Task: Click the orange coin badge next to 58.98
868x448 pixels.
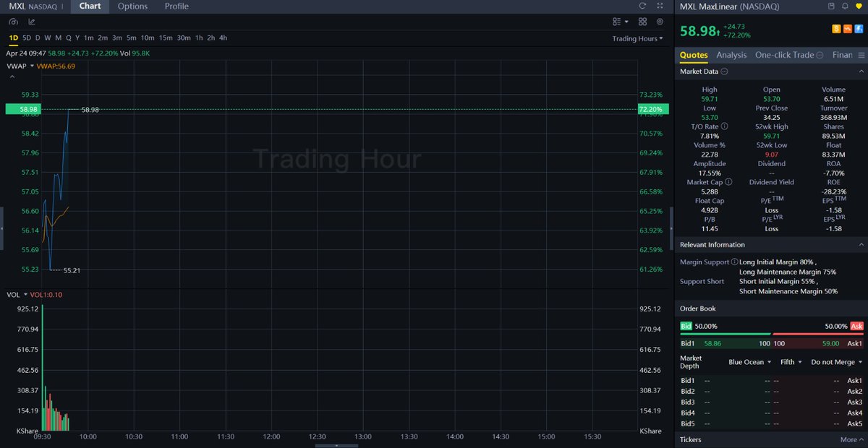Action: point(836,29)
